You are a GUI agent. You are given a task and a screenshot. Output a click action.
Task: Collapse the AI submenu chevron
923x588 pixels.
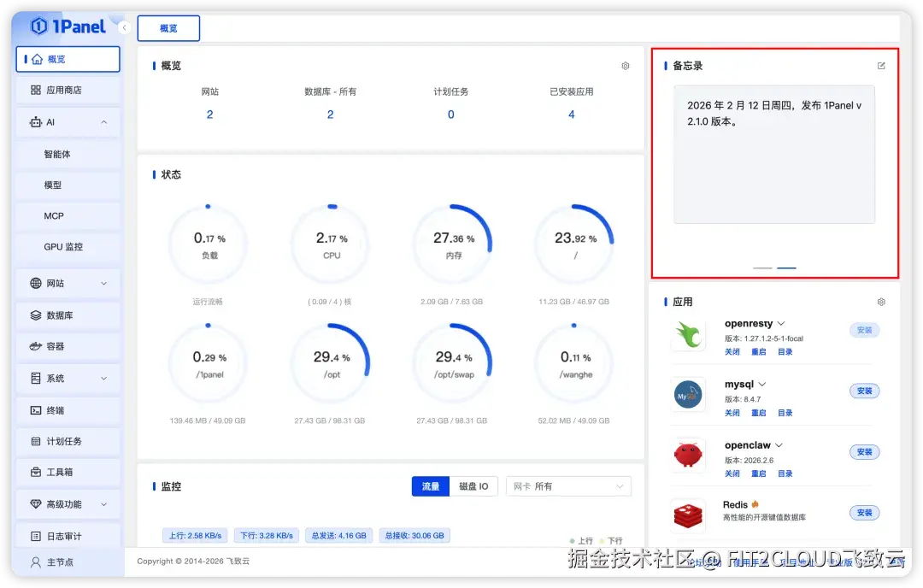[x=104, y=122]
